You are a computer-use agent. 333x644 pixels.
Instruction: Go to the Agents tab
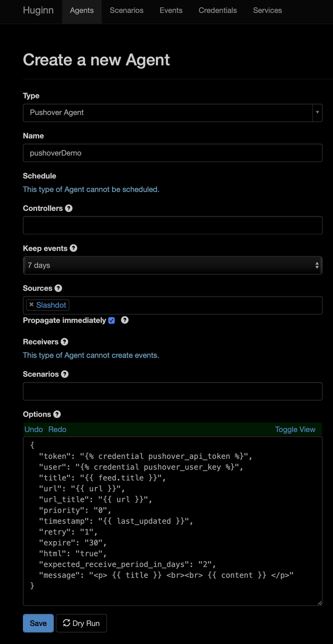[82, 10]
